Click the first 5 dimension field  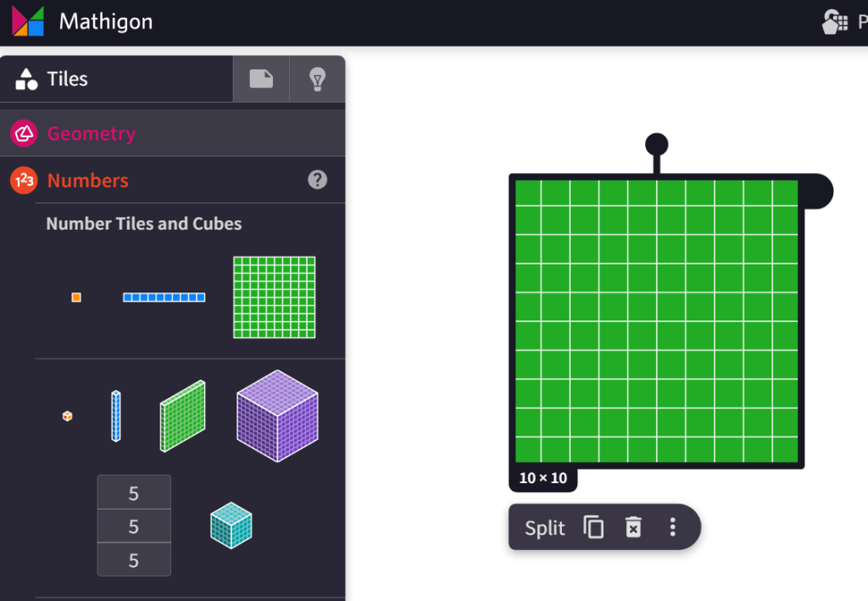coord(134,492)
